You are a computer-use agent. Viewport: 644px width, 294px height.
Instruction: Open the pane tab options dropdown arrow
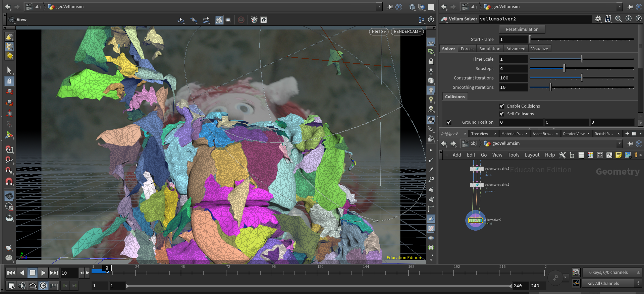point(640,134)
